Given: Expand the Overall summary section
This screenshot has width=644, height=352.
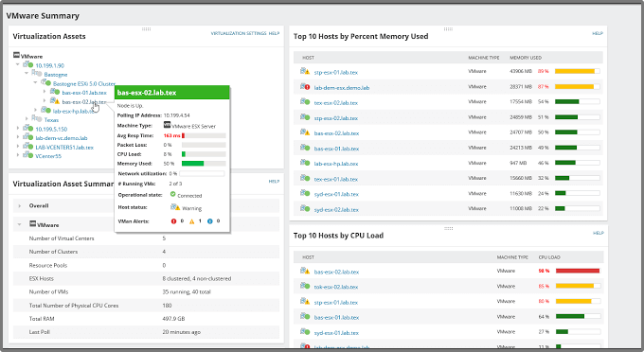Looking at the screenshot, I should point(19,205).
